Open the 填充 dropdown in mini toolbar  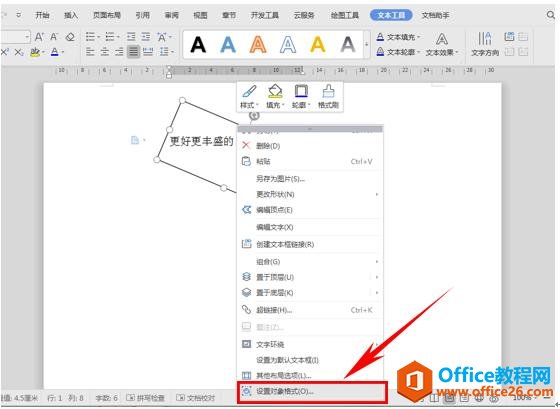click(275, 97)
